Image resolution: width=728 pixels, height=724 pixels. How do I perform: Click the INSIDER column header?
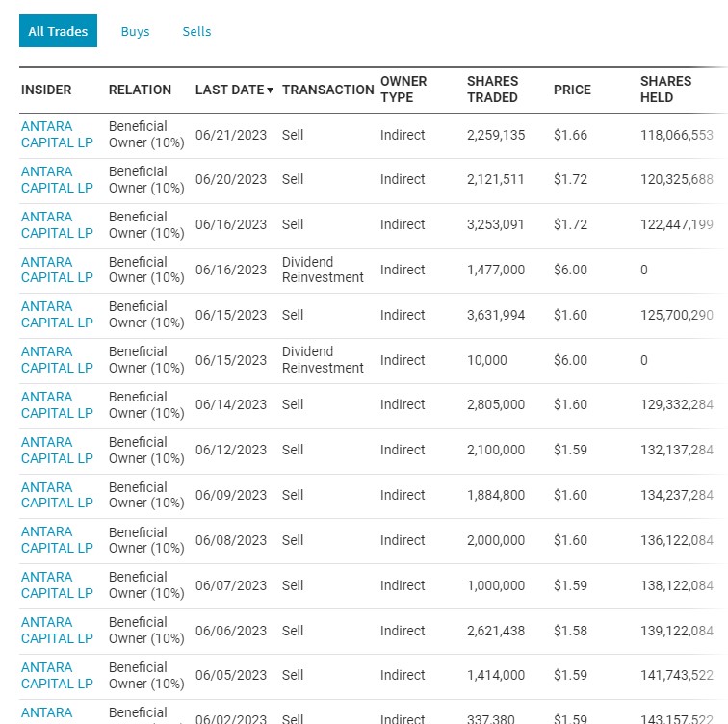[x=46, y=90]
